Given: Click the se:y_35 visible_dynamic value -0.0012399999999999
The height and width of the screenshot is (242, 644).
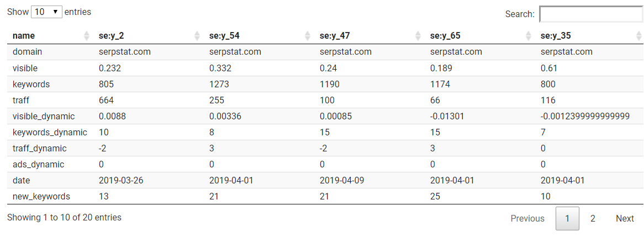Looking at the screenshot, I should 585,116.
